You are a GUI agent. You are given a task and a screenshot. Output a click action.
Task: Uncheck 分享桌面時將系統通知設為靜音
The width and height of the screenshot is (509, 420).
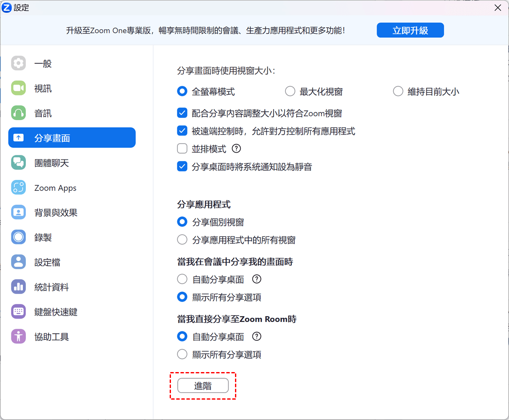(x=182, y=167)
